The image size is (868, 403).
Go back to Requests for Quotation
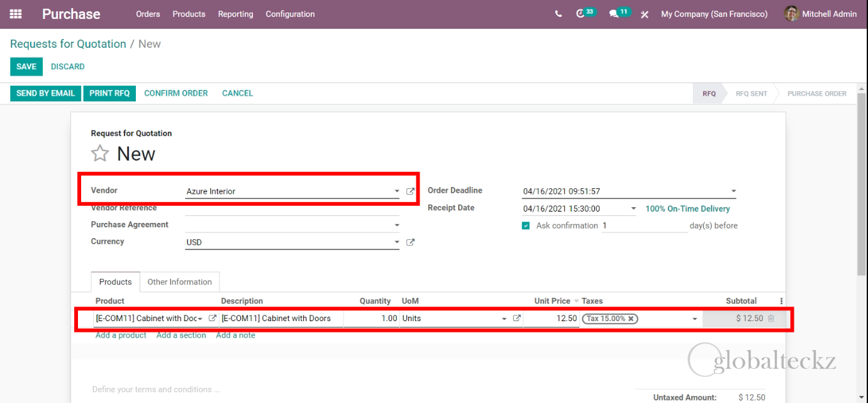tap(68, 44)
